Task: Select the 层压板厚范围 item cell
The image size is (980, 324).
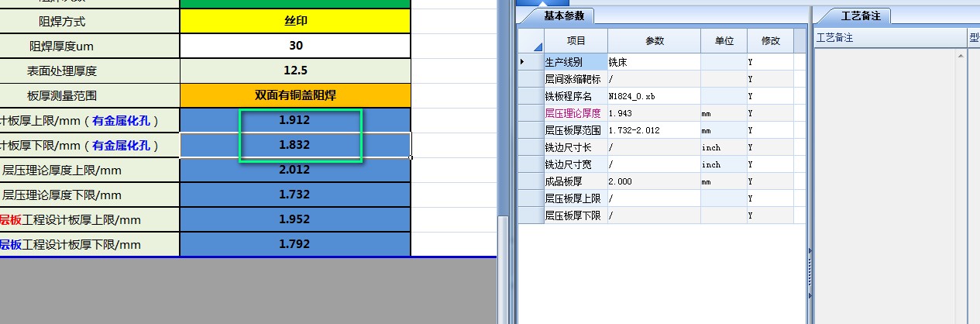Action: tap(576, 129)
